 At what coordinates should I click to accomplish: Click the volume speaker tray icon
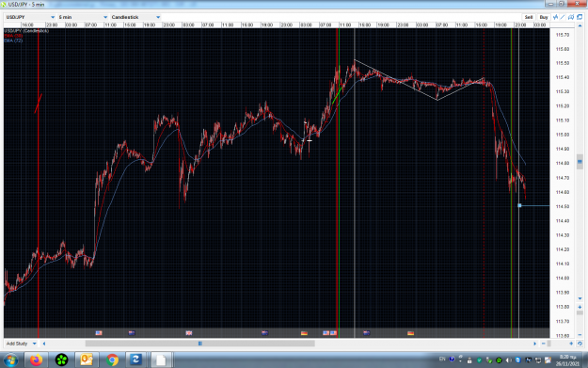click(x=508, y=360)
